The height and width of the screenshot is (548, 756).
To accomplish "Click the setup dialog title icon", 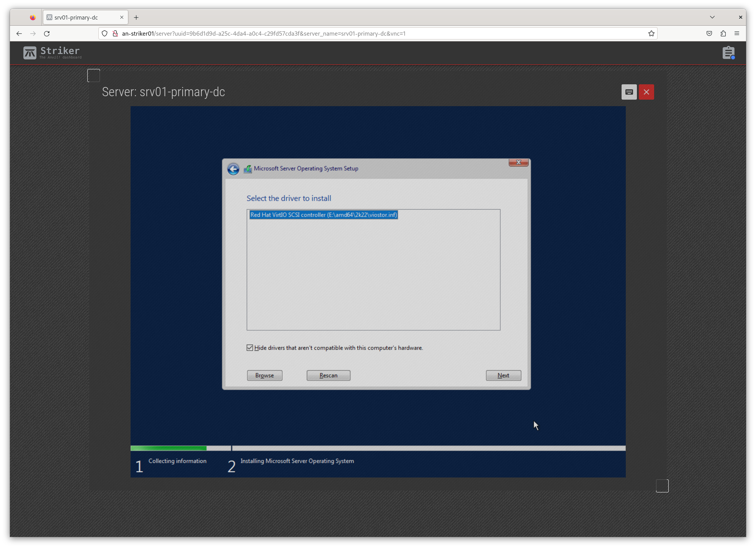I will [248, 169].
